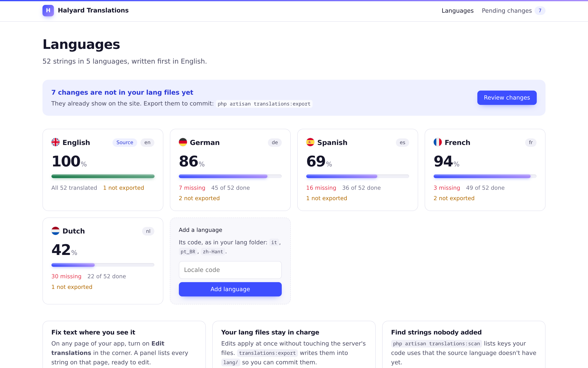Click the Source badge on English card
The height and width of the screenshot is (368, 588).
pos(125,142)
